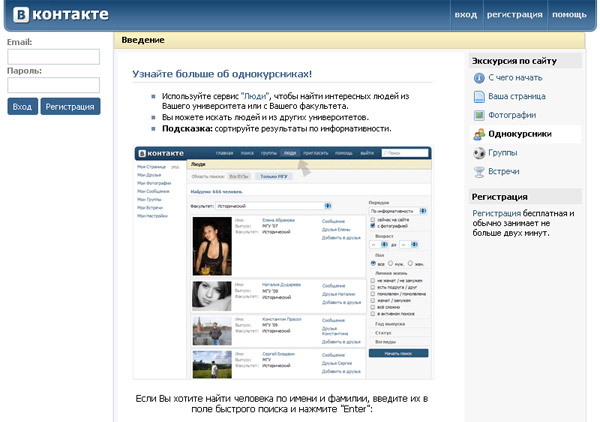
Task: Expand the faculty dropdown showing "Исторический"
Action: coord(274,206)
